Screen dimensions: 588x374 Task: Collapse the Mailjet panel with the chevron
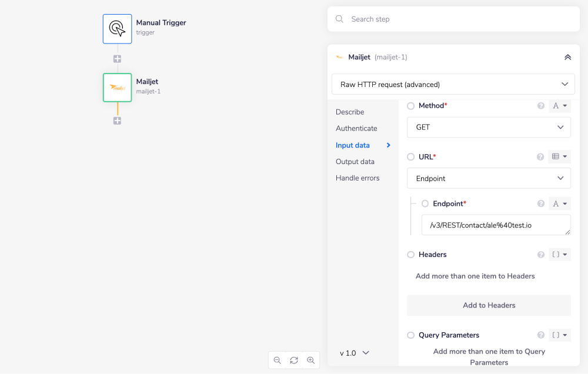pos(567,57)
